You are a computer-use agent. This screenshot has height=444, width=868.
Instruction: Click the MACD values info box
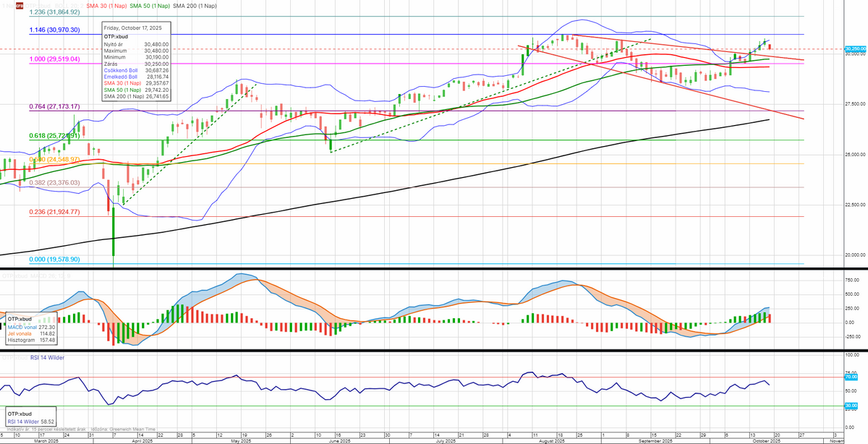[x=32, y=329]
